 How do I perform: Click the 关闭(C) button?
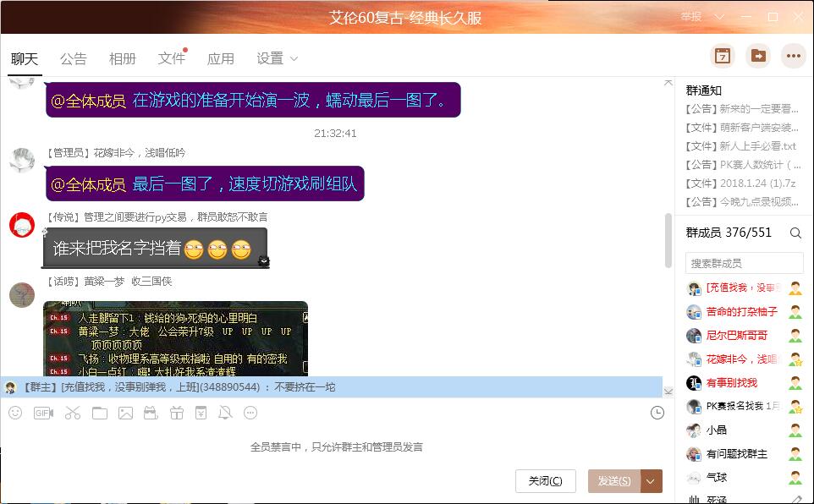tap(546, 481)
